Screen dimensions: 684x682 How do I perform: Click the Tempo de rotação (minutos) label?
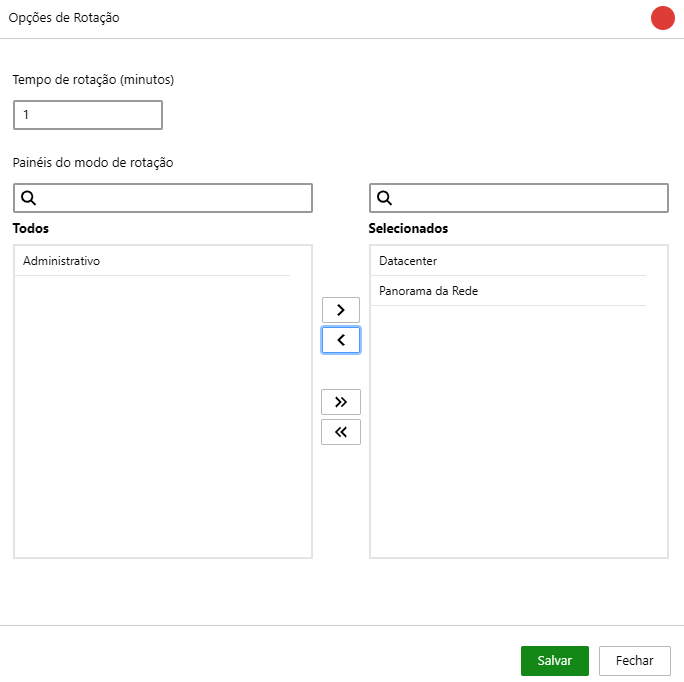point(94,79)
